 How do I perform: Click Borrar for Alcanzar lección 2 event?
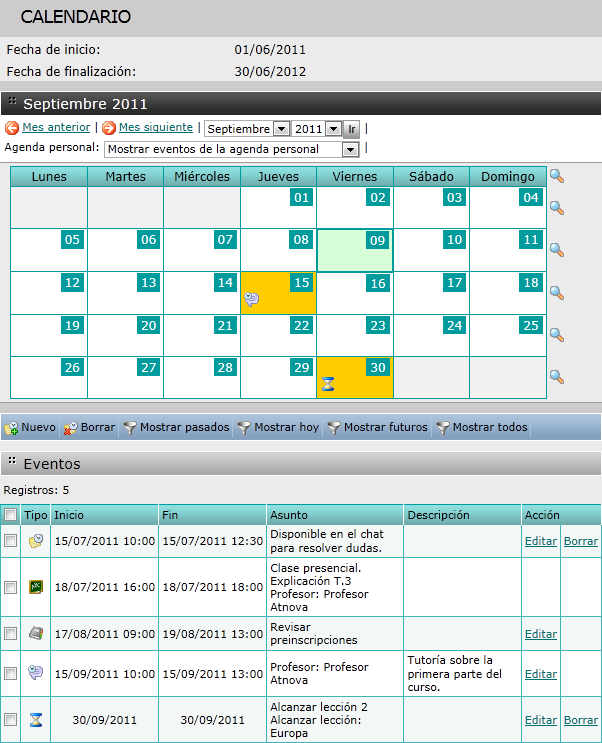581,720
